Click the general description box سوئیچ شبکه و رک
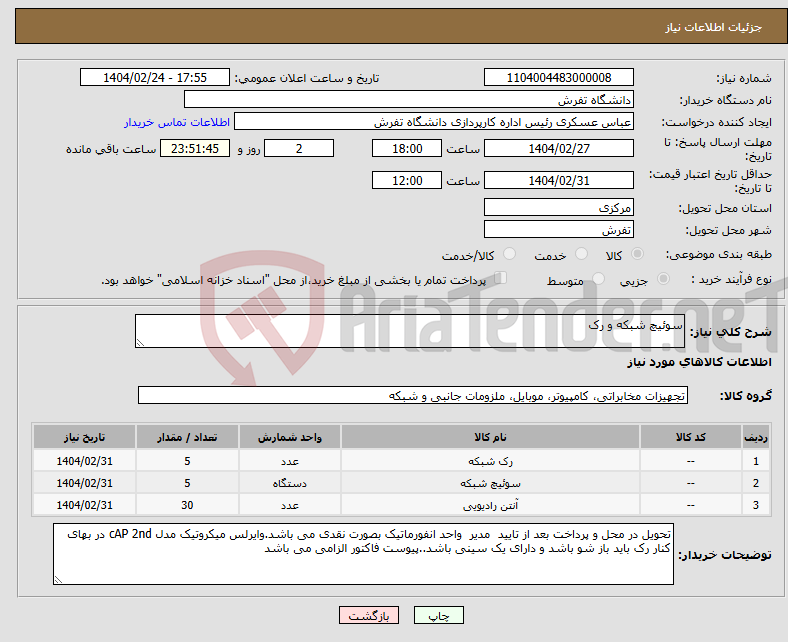The width and height of the screenshot is (788, 642). [410, 331]
